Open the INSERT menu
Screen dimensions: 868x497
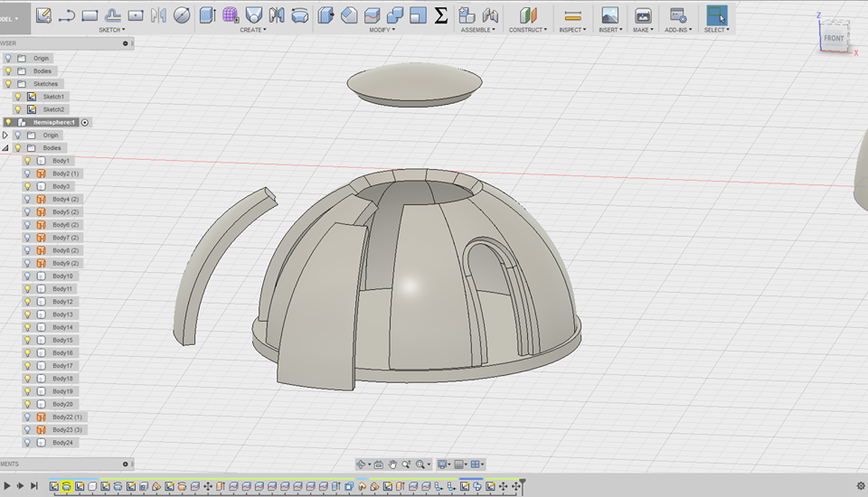(x=610, y=30)
